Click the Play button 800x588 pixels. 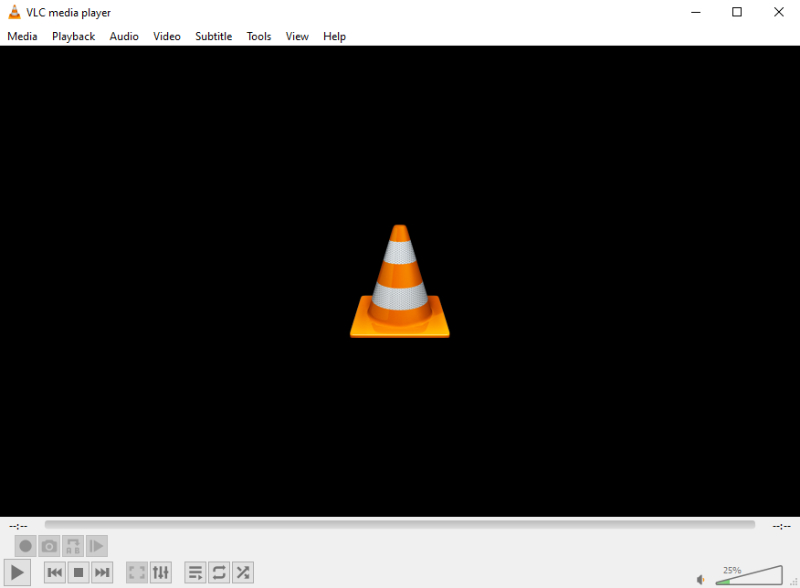pos(17,572)
